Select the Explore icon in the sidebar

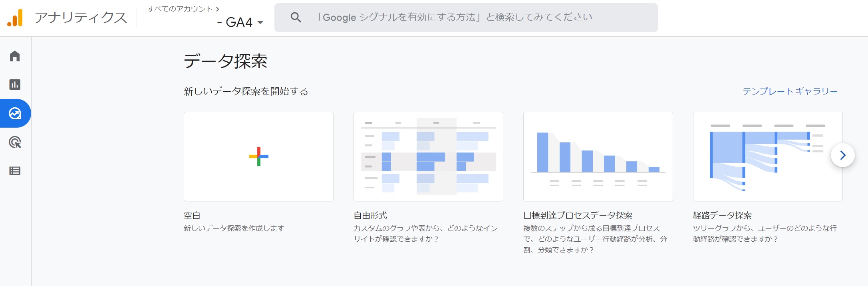pyautogui.click(x=15, y=114)
